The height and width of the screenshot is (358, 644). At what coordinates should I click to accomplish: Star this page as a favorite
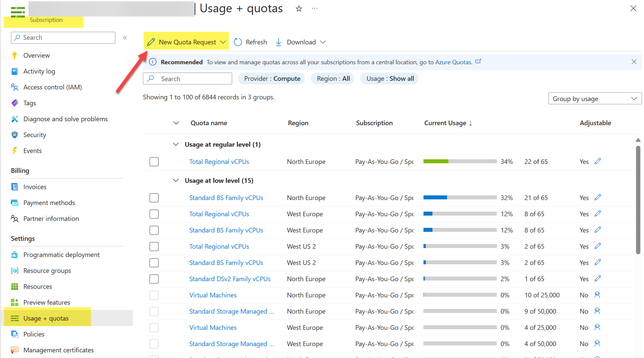click(299, 9)
